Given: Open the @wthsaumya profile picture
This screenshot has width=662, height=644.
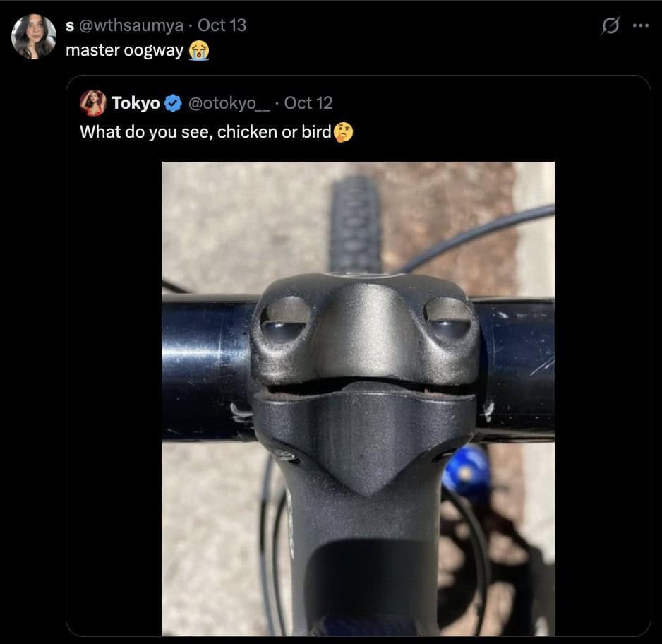Looking at the screenshot, I should coord(33,36).
